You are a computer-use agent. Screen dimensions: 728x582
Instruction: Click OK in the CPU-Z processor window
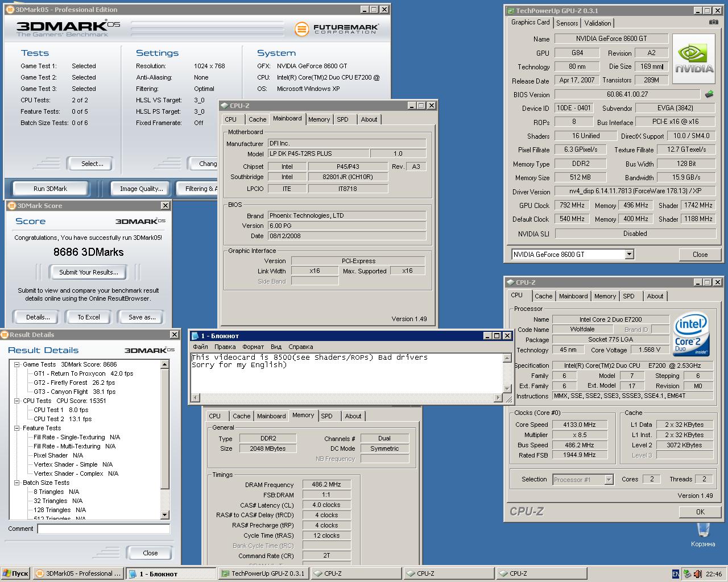coord(700,512)
